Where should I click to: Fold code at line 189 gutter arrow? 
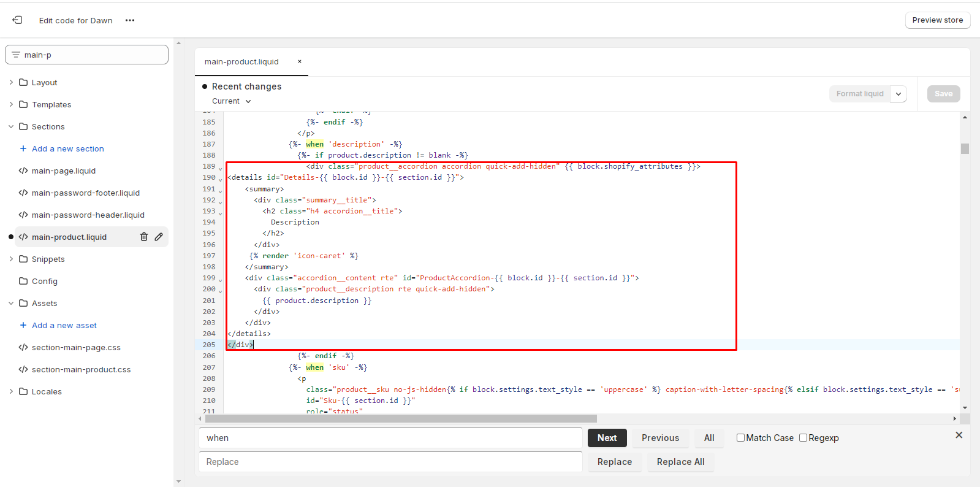click(x=221, y=167)
